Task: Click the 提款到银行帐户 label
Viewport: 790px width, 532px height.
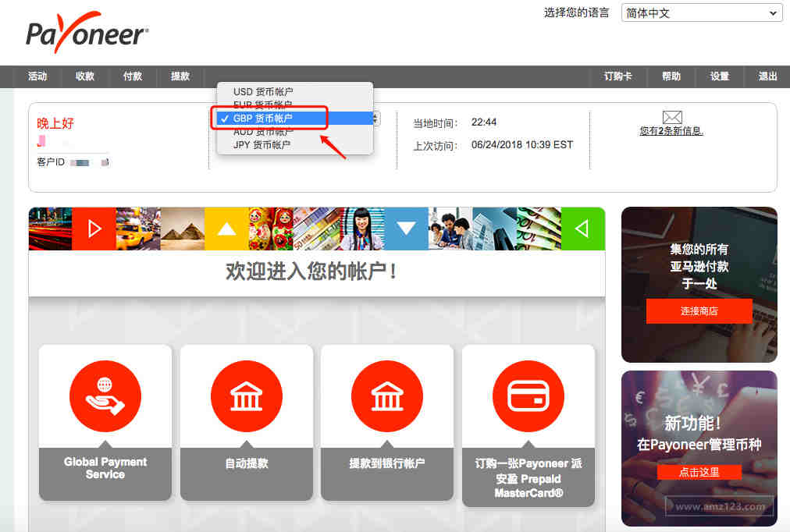Action: click(x=387, y=463)
